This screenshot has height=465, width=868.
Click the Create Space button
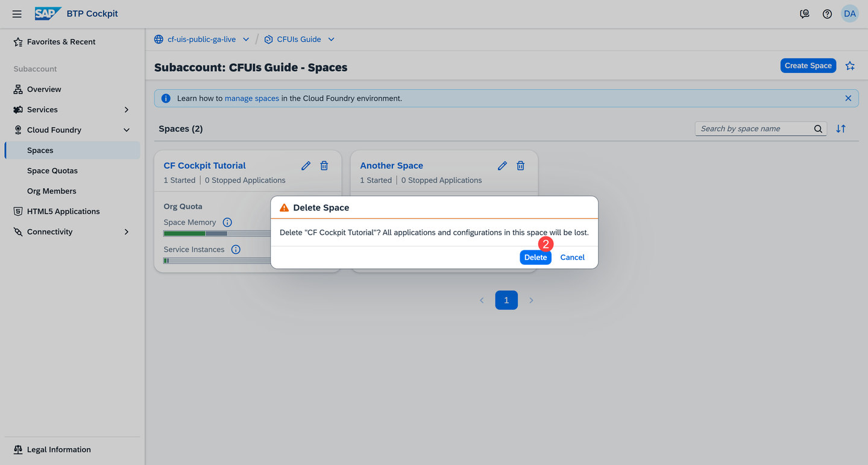[x=808, y=66]
